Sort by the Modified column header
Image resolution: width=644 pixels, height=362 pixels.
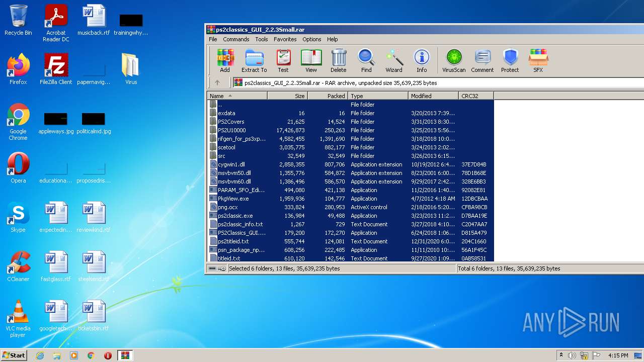pos(433,96)
